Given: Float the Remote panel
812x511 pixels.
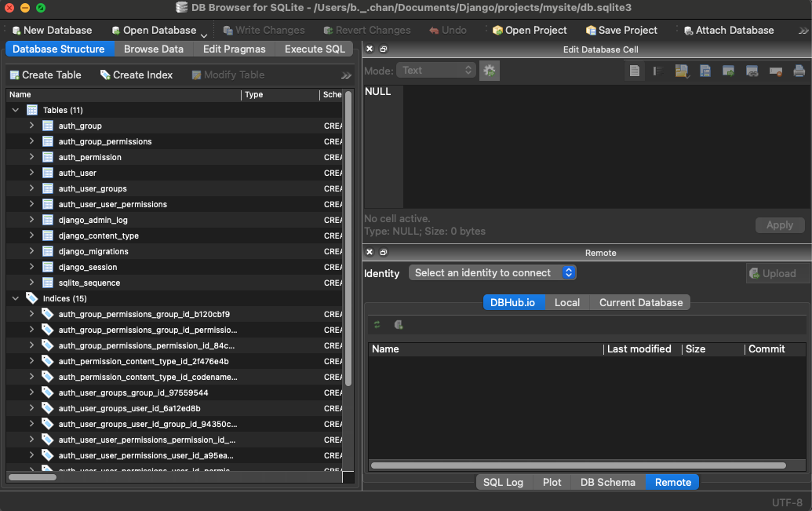Looking at the screenshot, I should (x=383, y=253).
